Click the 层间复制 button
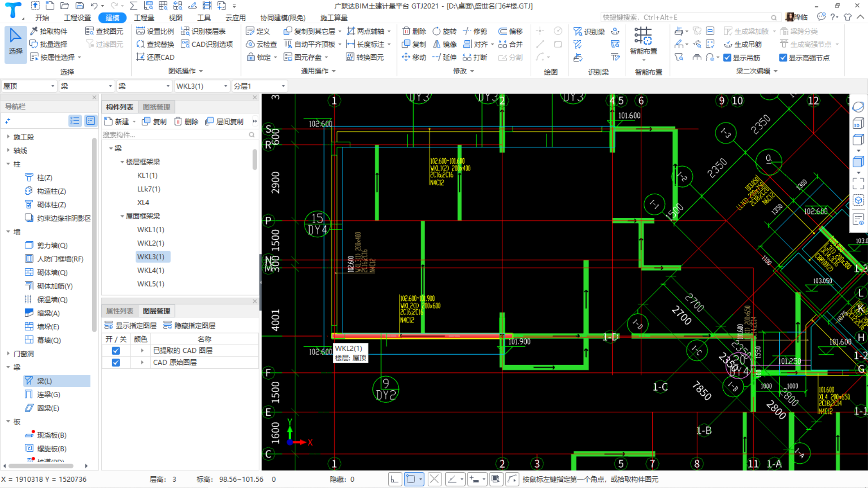868x488 pixels. tap(225, 122)
